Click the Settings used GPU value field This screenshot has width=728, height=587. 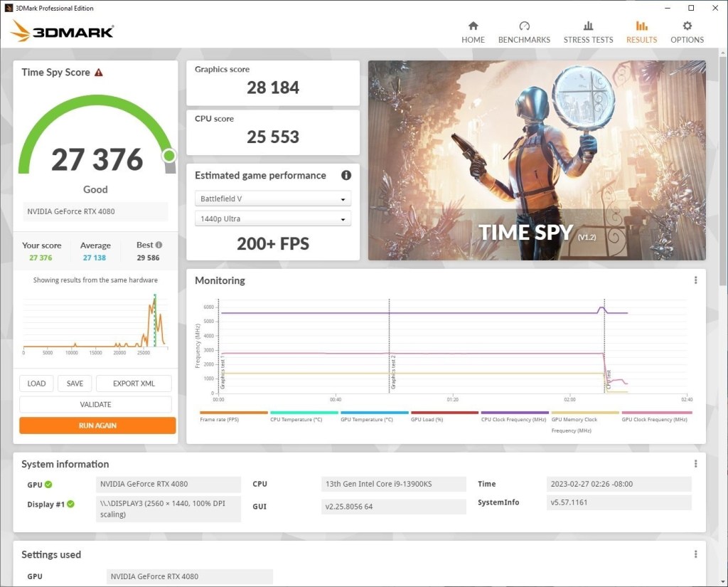point(189,576)
